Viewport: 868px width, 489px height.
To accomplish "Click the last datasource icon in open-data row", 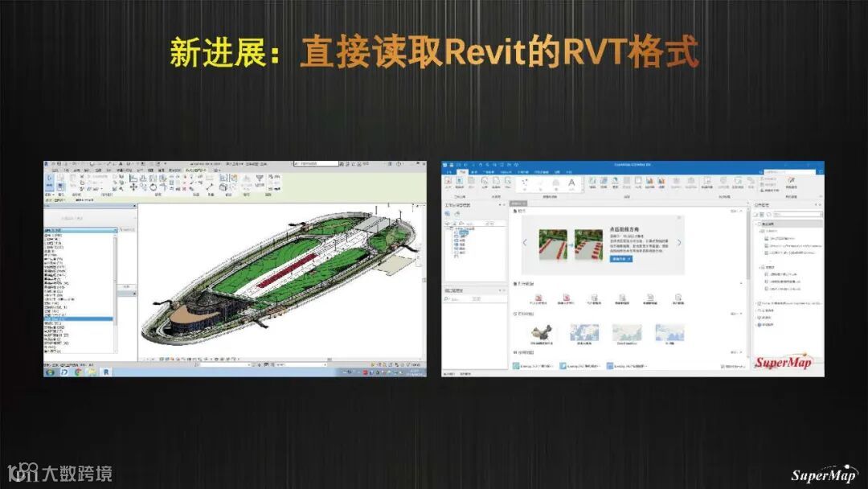I will pos(678,298).
